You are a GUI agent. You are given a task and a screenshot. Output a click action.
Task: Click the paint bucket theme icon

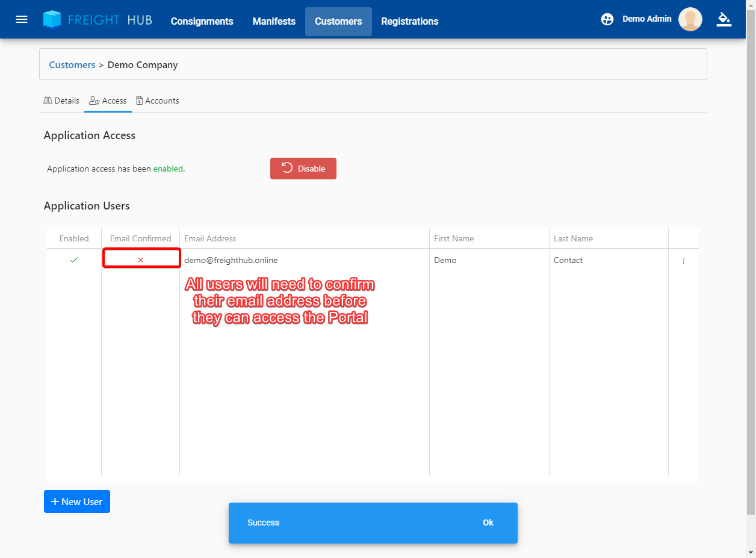pos(723,19)
